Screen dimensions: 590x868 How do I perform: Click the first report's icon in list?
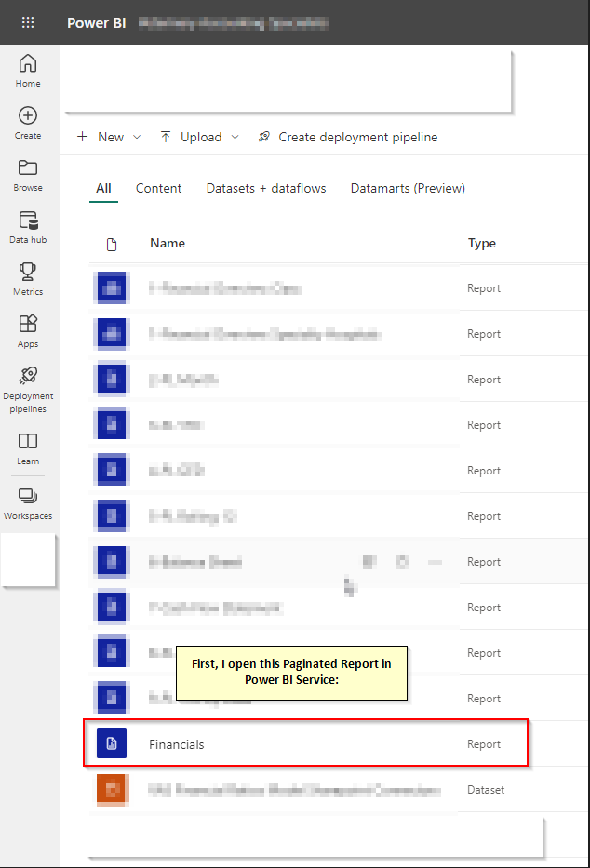pos(112,287)
